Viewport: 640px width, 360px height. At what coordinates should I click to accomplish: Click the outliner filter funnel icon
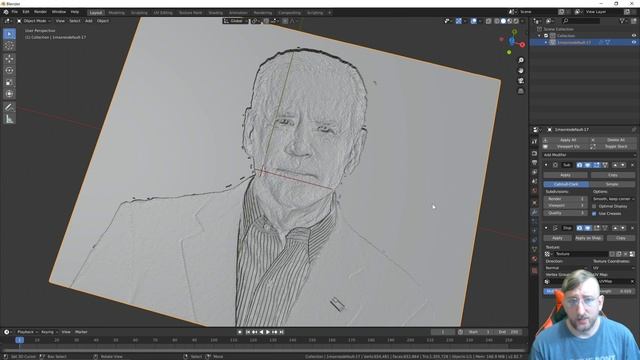622,20
